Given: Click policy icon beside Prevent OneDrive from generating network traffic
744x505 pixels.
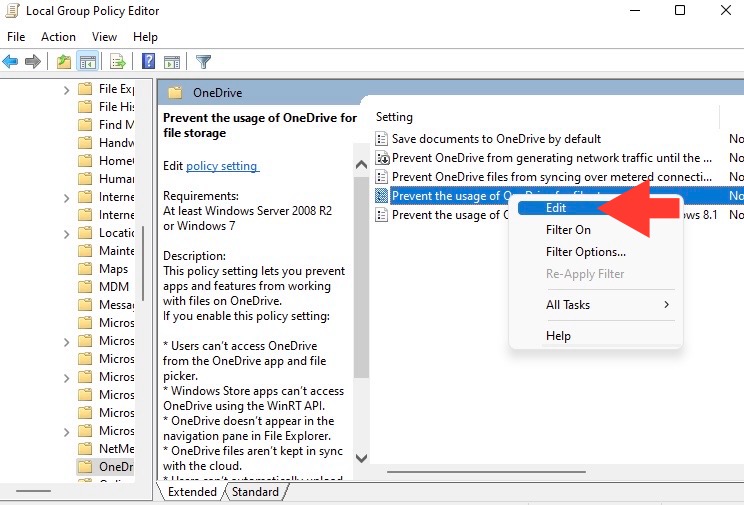Looking at the screenshot, I should (x=382, y=158).
